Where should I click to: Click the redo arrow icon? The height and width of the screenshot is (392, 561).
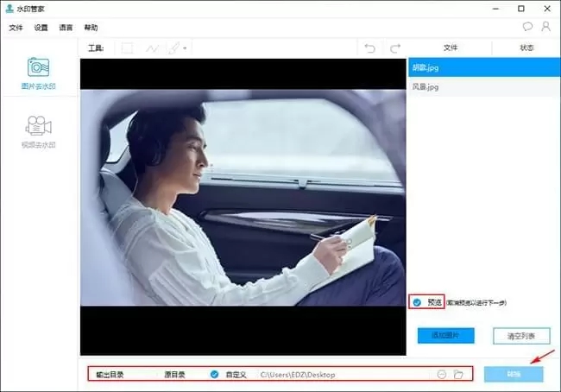click(x=395, y=48)
